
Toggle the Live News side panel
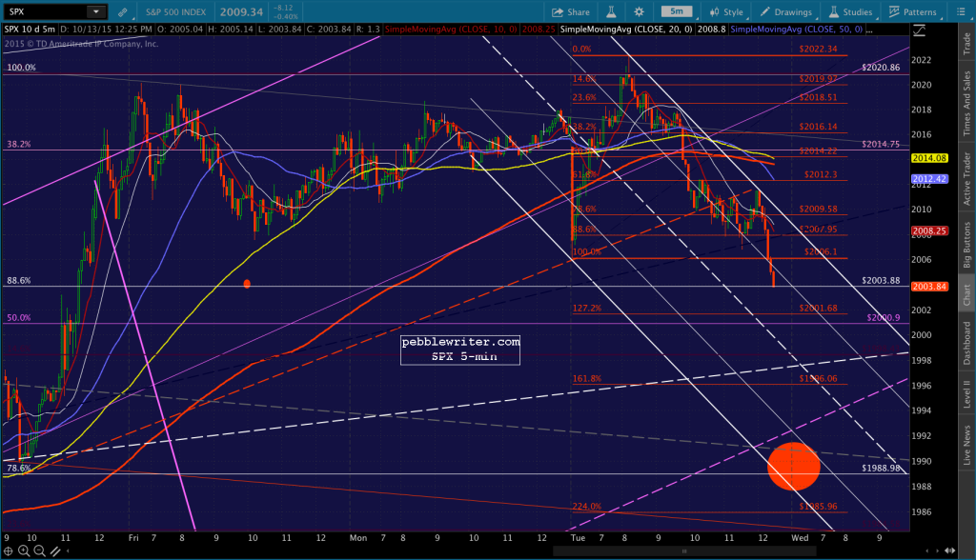pos(966,444)
